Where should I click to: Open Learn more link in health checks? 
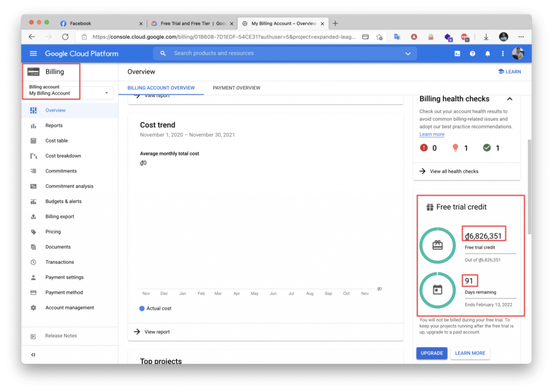point(431,134)
